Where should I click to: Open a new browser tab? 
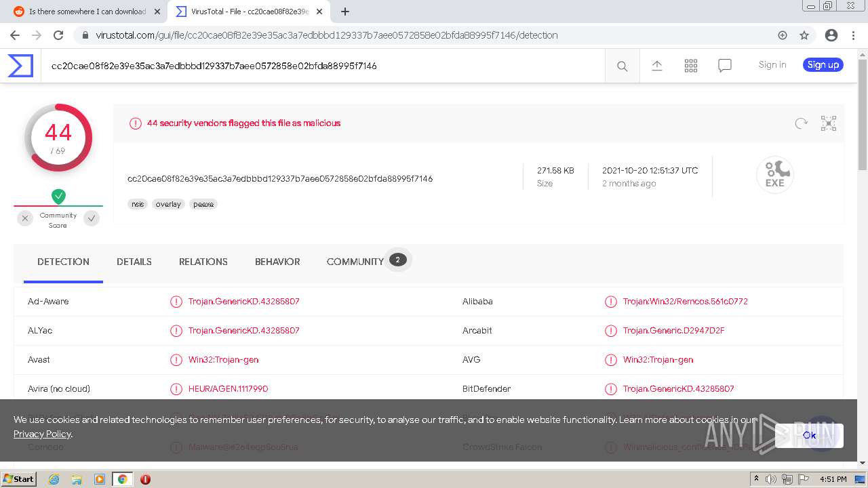click(345, 12)
